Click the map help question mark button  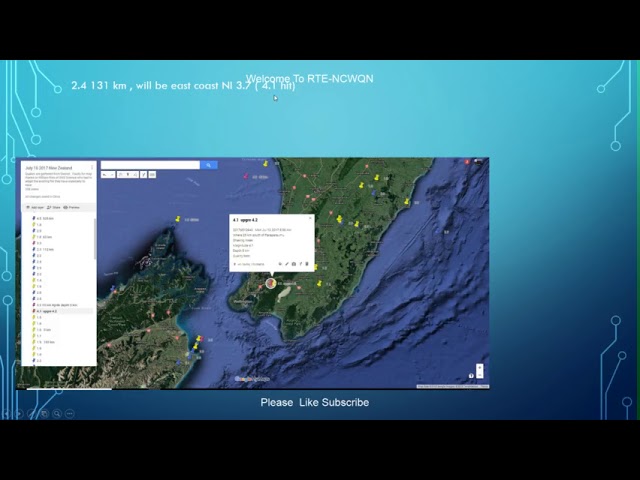(x=471, y=376)
